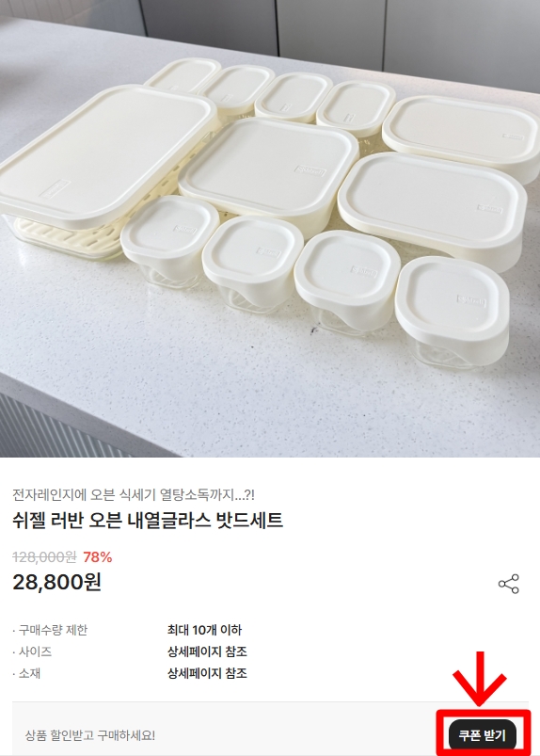
Task: Select the 소재 label row
Action: pyautogui.click(x=26, y=673)
